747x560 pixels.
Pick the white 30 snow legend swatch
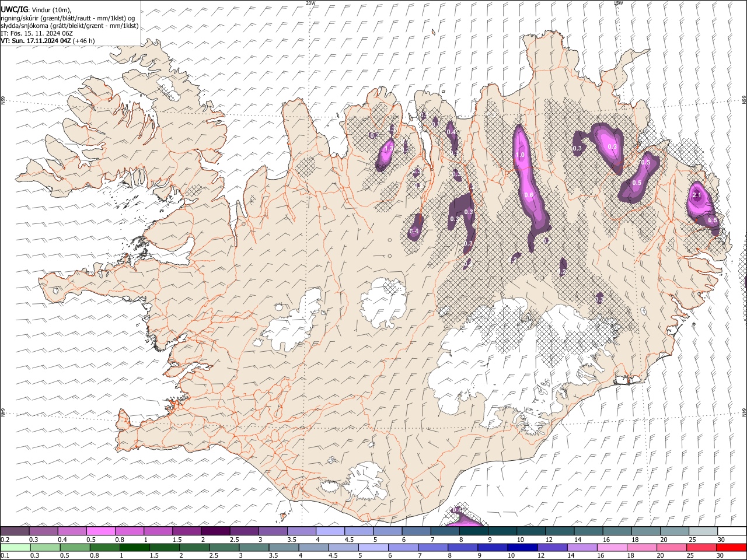coord(732,531)
